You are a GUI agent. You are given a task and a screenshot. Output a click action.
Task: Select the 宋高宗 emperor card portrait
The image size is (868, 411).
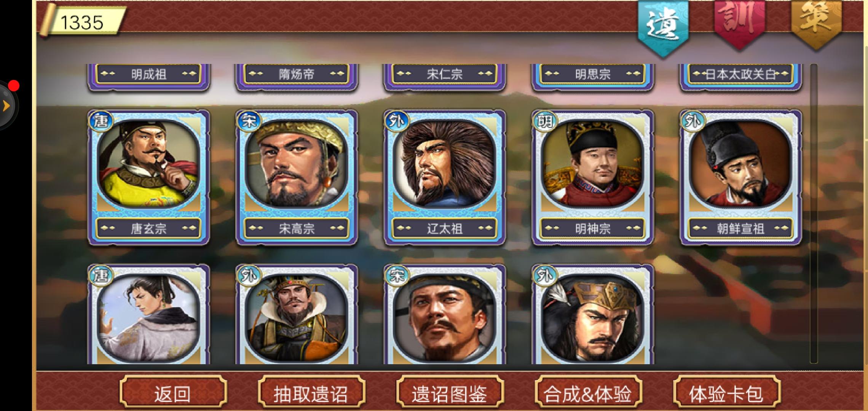coord(297,164)
